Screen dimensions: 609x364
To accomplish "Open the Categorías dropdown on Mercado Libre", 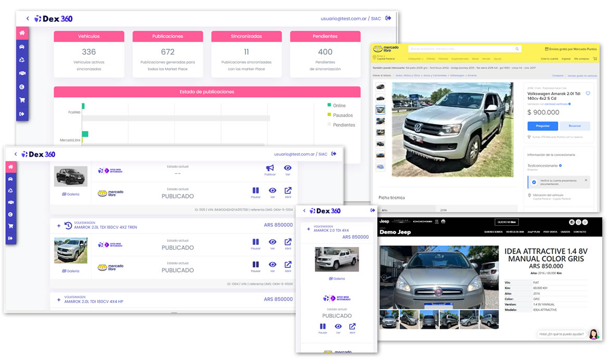I will pos(415,59).
